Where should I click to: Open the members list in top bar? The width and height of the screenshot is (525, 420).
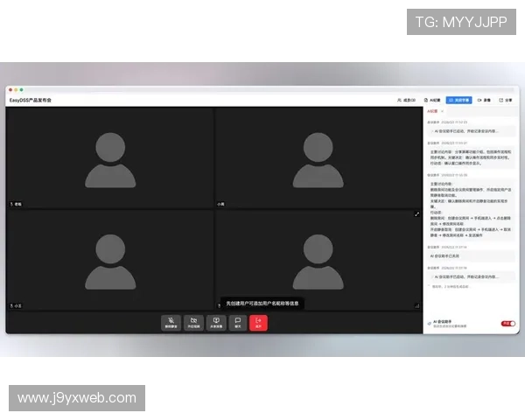[406, 101]
